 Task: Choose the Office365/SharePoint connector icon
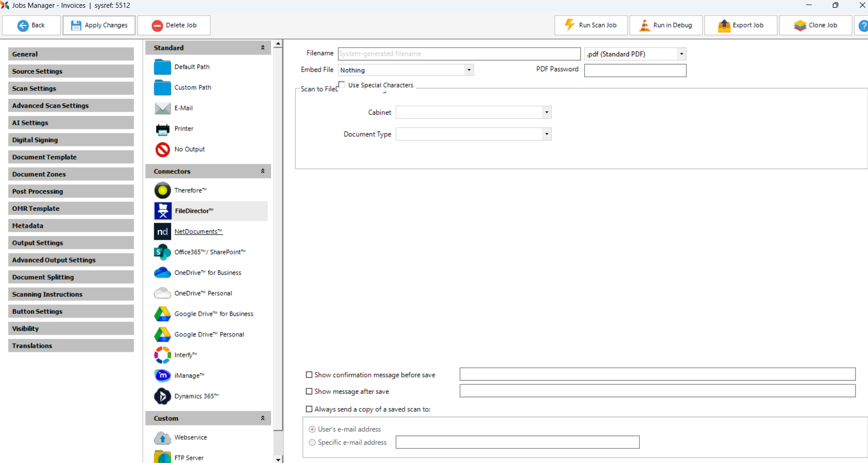coord(162,252)
